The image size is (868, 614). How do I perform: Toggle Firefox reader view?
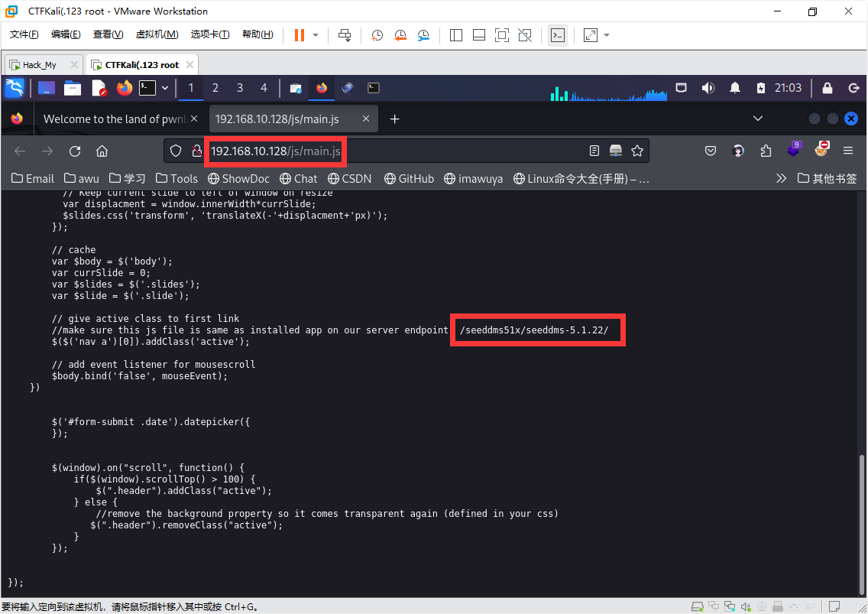(x=594, y=151)
